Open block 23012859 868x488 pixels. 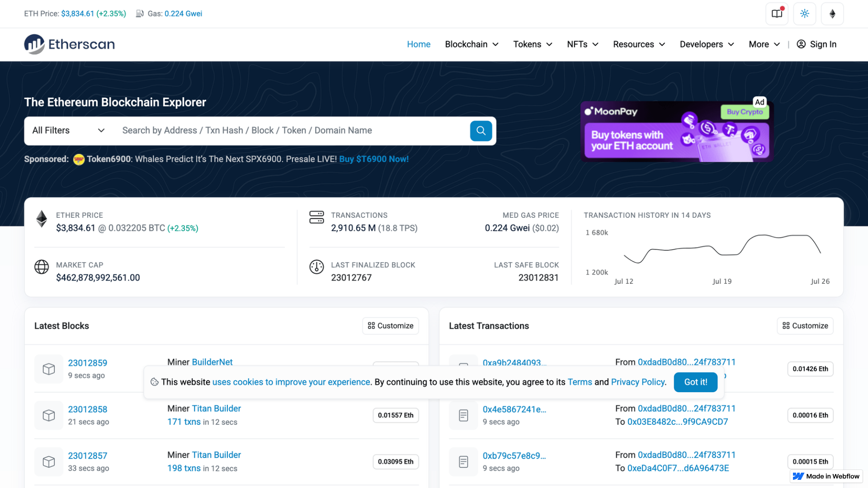point(88,363)
